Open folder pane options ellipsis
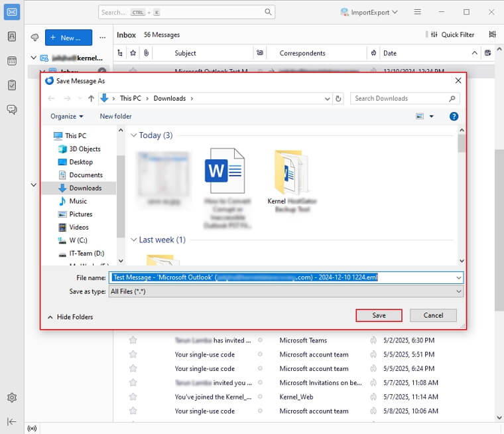The width and height of the screenshot is (504, 434). click(x=103, y=38)
